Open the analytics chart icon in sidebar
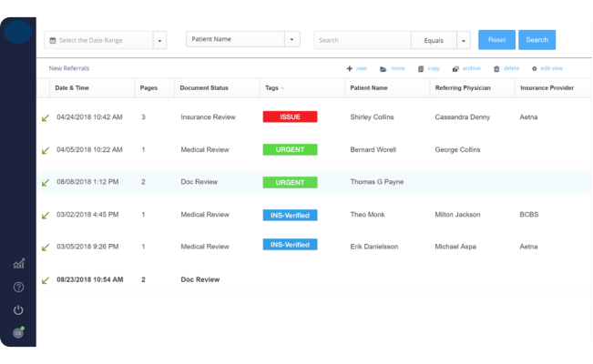The image size is (593, 364). coord(18,264)
